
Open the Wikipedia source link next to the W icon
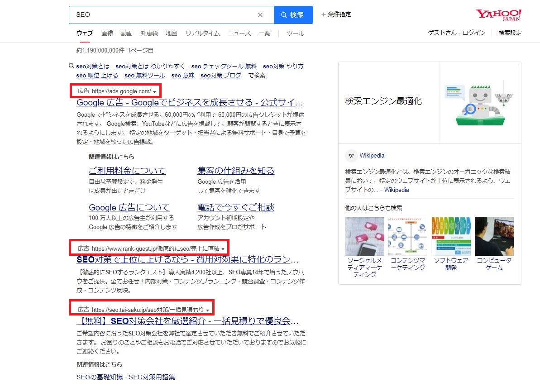[372, 156]
